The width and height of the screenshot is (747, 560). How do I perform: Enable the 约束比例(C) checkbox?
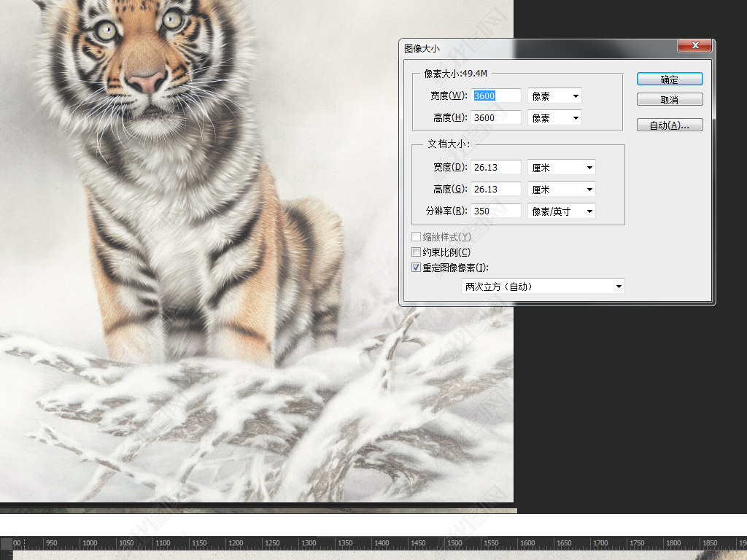coord(417,252)
